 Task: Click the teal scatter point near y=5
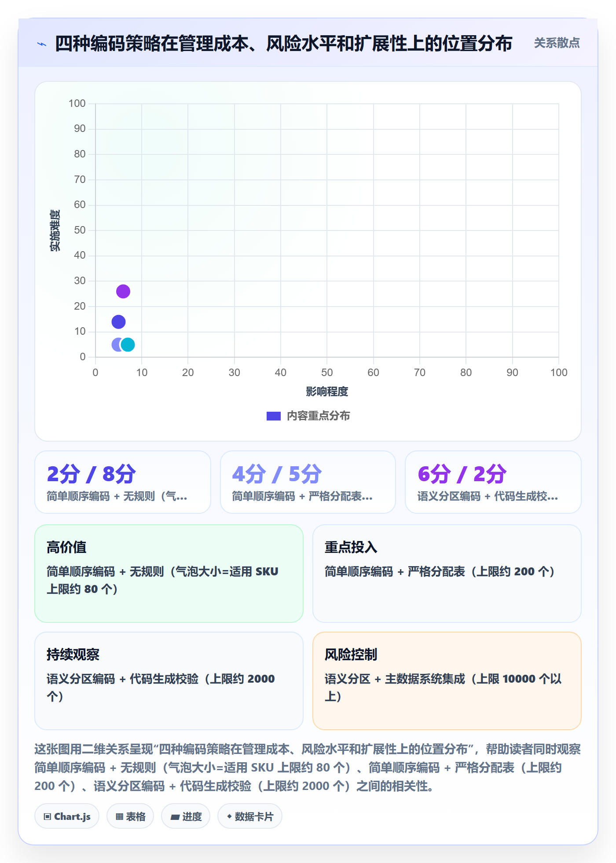click(128, 344)
